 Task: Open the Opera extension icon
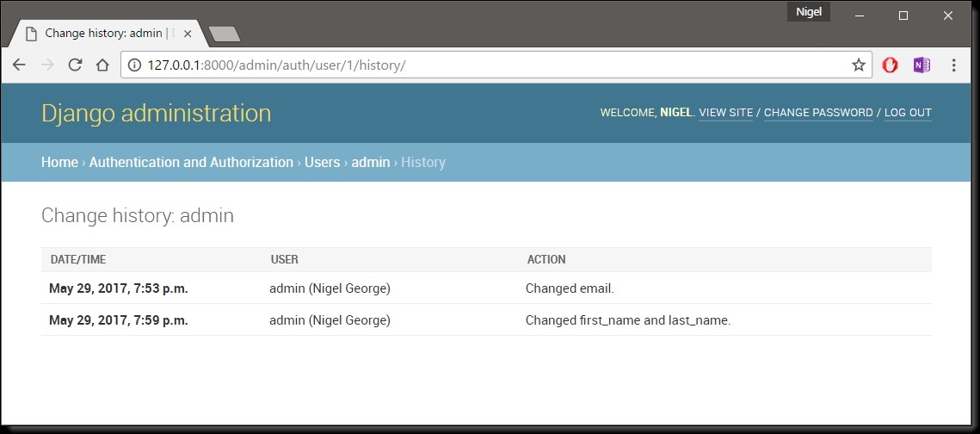(890, 65)
